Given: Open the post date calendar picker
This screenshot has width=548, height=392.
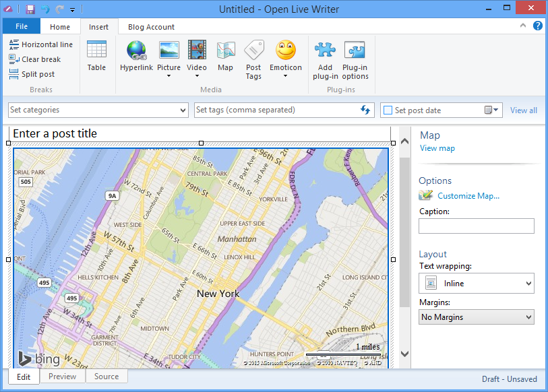Looking at the screenshot, I should click(491, 110).
